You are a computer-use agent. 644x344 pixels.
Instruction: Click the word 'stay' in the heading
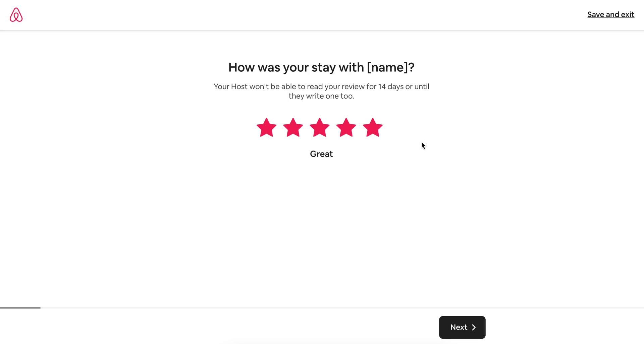tap(324, 67)
